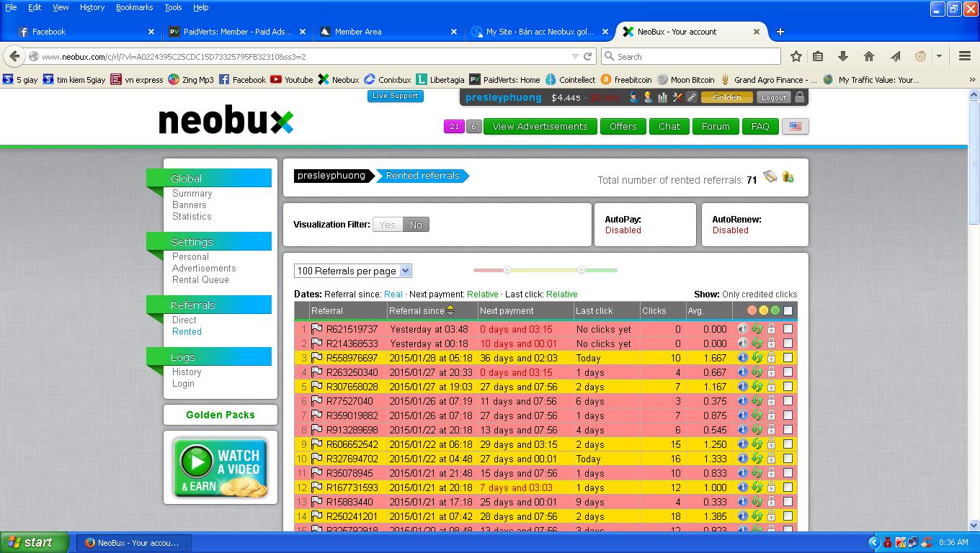
Task: Select the checkbox in the R558976697 row
Action: point(788,358)
